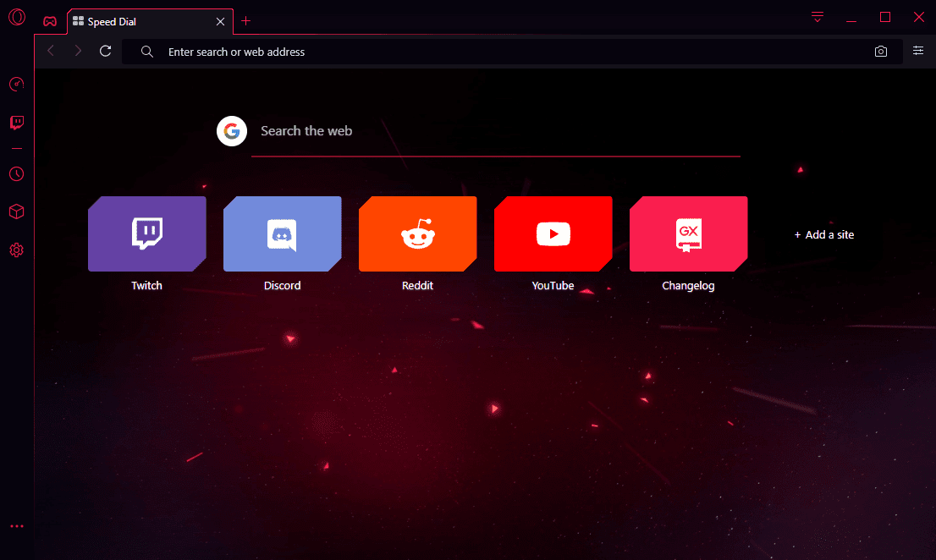Screen dimensions: 936x560
Task: Close the Speed Dial tab
Action: click(x=220, y=21)
